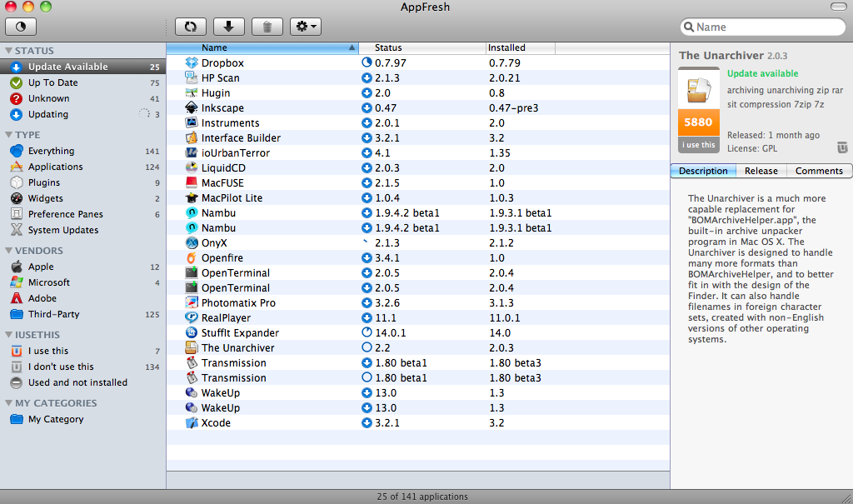Select the Unknown status filter
The width and height of the screenshot is (853, 504).
point(82,98)
